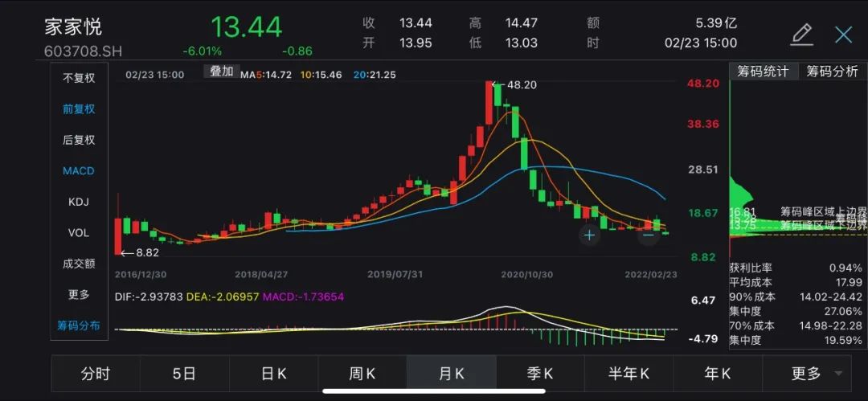
Task: Tap the 48.20 peak price annotation
Action: coord(514,85)
